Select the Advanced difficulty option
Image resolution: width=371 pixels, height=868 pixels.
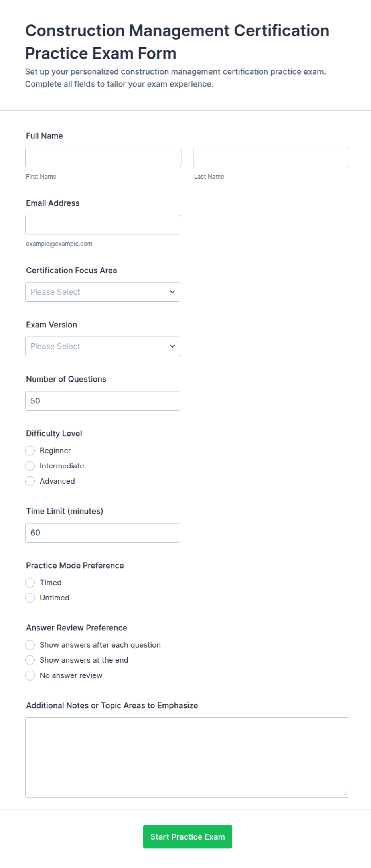(x=30, y=481)
